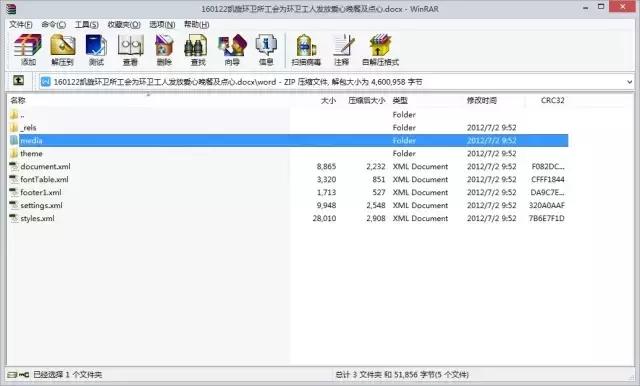Click the CFFF1844 CRC32 value

point(548,180)
